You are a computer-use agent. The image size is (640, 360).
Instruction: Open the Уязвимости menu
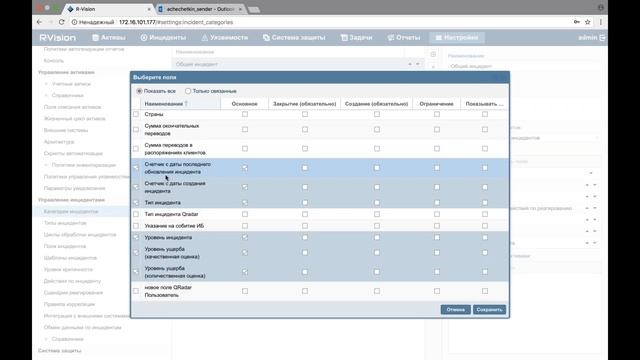(224, 38)
